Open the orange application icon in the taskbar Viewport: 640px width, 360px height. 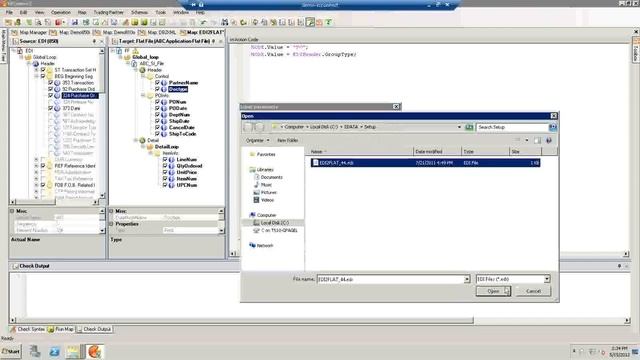(x=94, y=351)
